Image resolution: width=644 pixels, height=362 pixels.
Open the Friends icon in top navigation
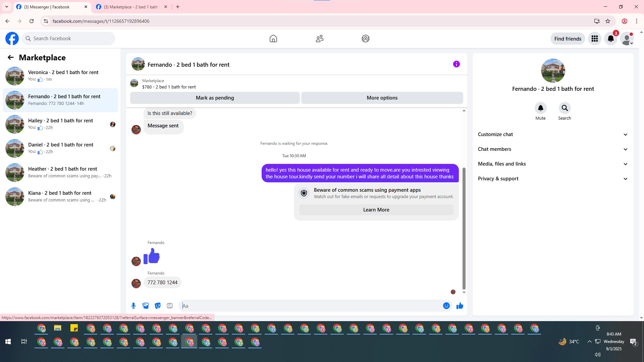coord(320,39)
